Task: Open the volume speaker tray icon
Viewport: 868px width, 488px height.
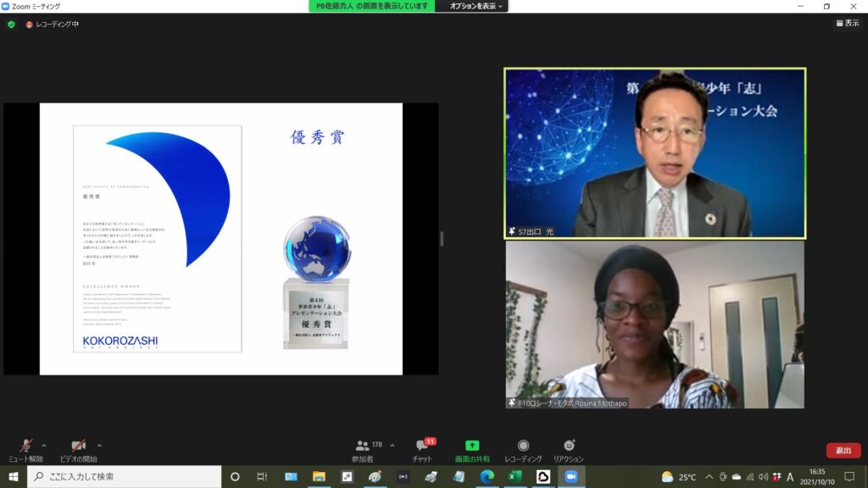Action: pyautogui.click(x=764, y=476)
